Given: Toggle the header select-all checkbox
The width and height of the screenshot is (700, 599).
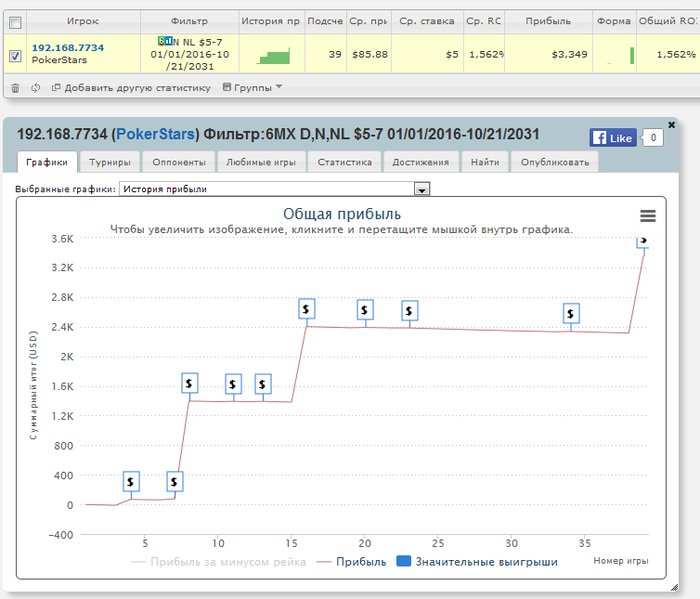Looking at the screenshot, I should click(15, 22).
